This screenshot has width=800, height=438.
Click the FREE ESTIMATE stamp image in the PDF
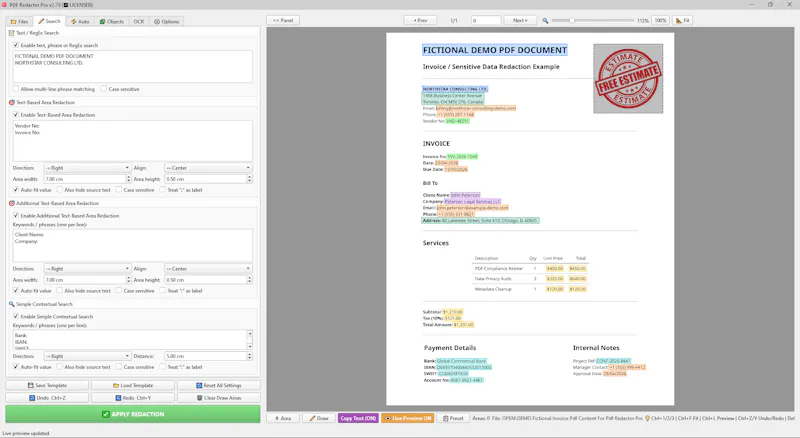point(628,78)
